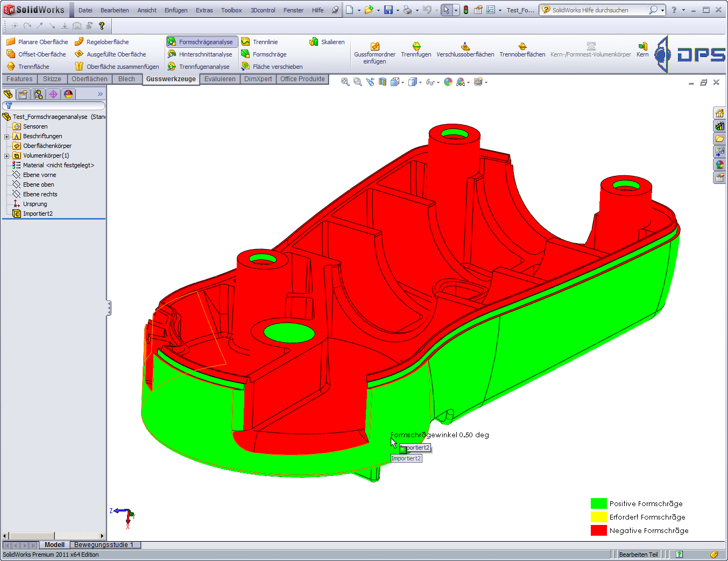Expand the hidden feature manager tabs chevron

100,94
